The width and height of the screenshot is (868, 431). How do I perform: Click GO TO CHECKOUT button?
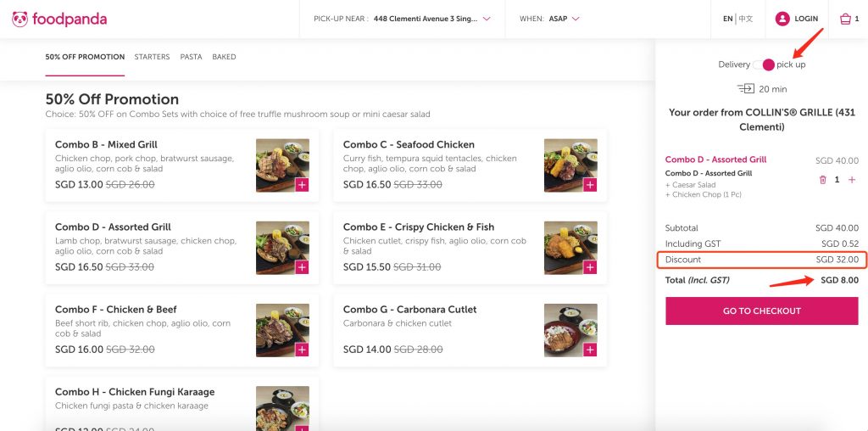tap(761, 311)
